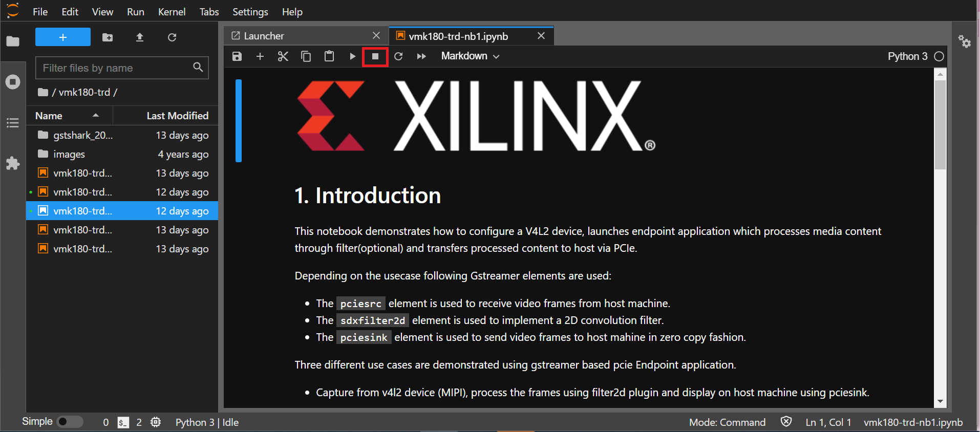980x432 pixels.
Task: Click Mode: Command status text
Action: tap(727, 422)
